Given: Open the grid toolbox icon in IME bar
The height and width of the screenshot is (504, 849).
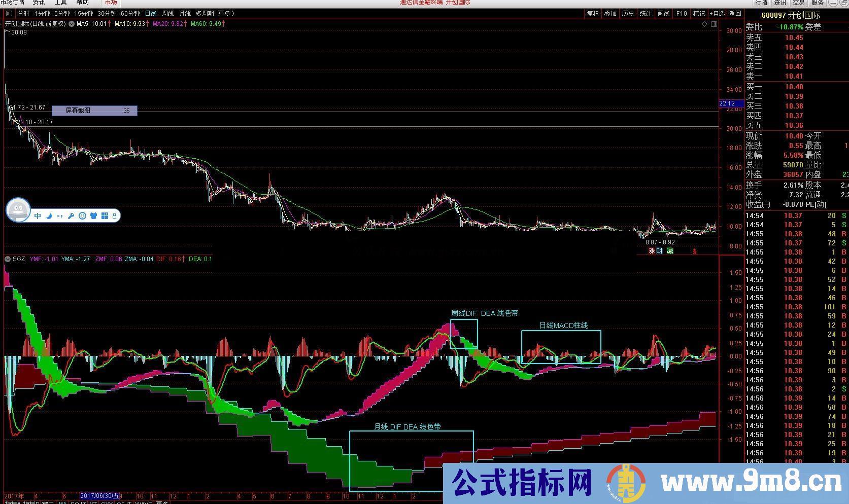Looking at the screenshot, I should [105, 216].
